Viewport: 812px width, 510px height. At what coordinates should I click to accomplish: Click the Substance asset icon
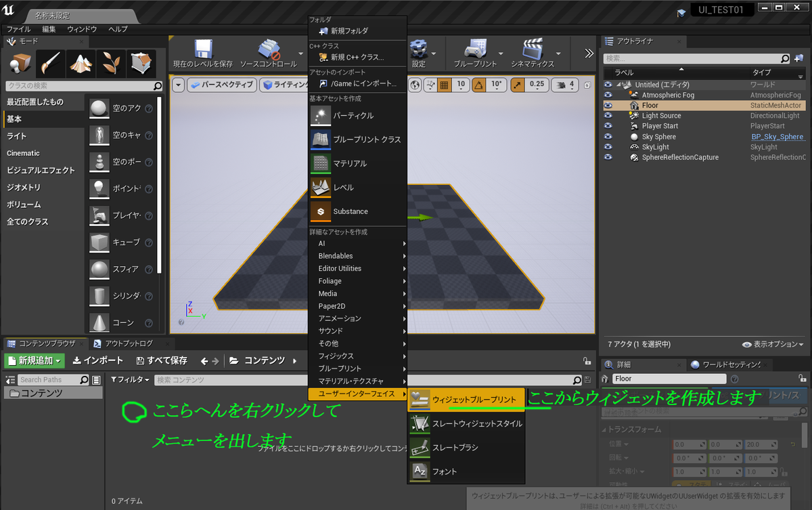point(321,211)
